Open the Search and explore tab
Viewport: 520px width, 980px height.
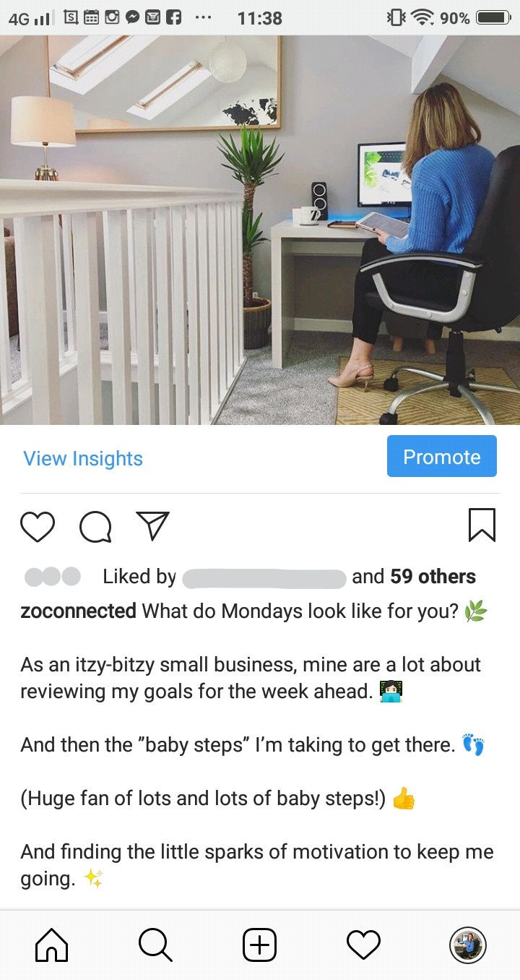[x=155, y=945]
